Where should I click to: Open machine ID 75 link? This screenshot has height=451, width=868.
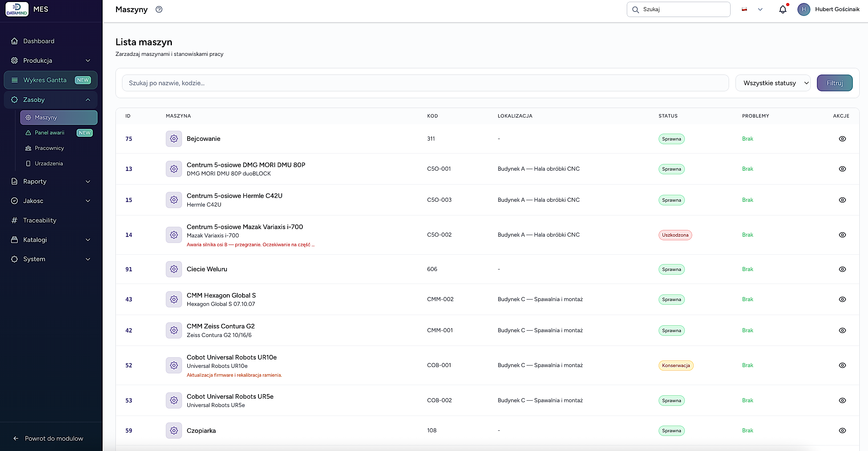point(129,139)
